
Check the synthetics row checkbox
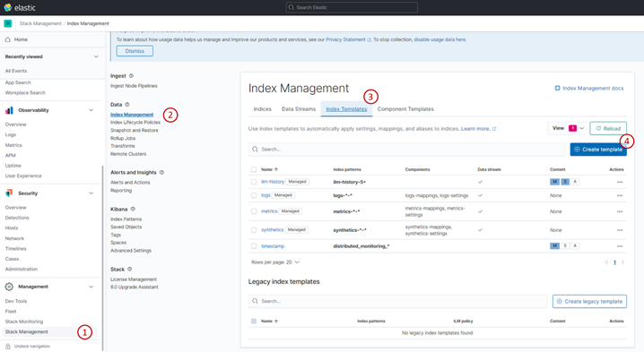click(x=254, y=230)
